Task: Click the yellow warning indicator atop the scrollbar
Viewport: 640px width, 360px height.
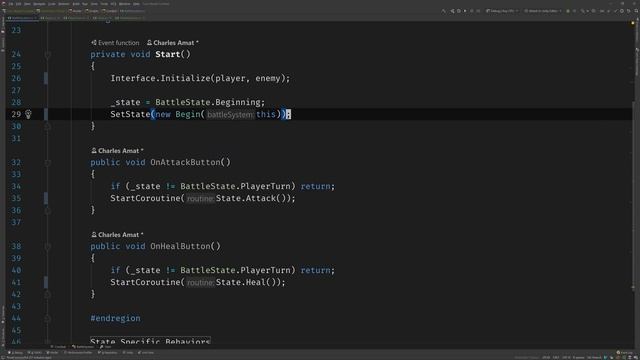Action: (633, 23)
